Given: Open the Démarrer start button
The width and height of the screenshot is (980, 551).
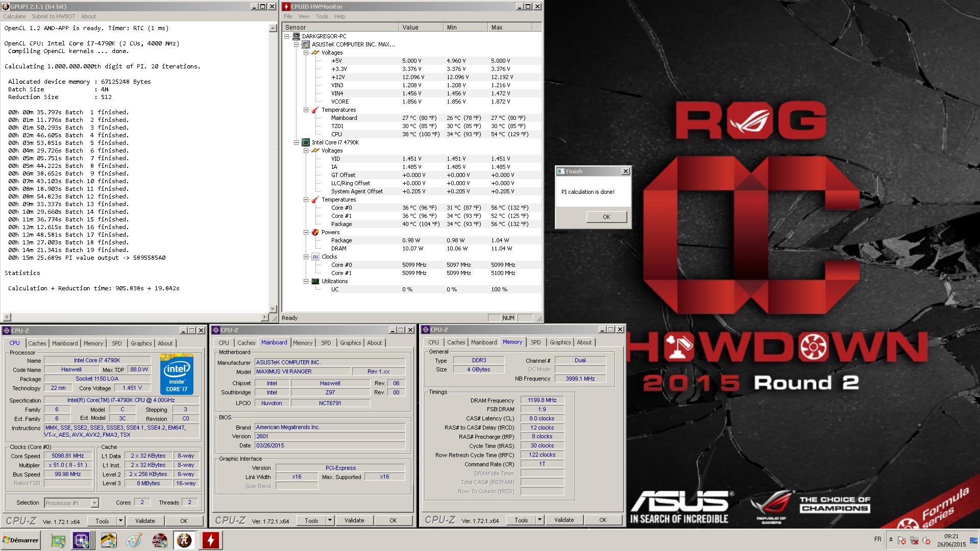Looking at the screenshot, I should (x=21, y=540).
